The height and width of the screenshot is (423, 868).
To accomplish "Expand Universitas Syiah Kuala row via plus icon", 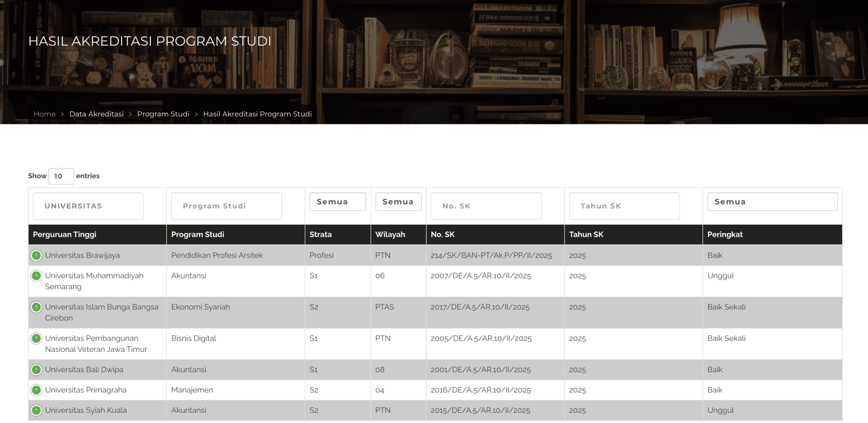I will [x=36, y=410].
